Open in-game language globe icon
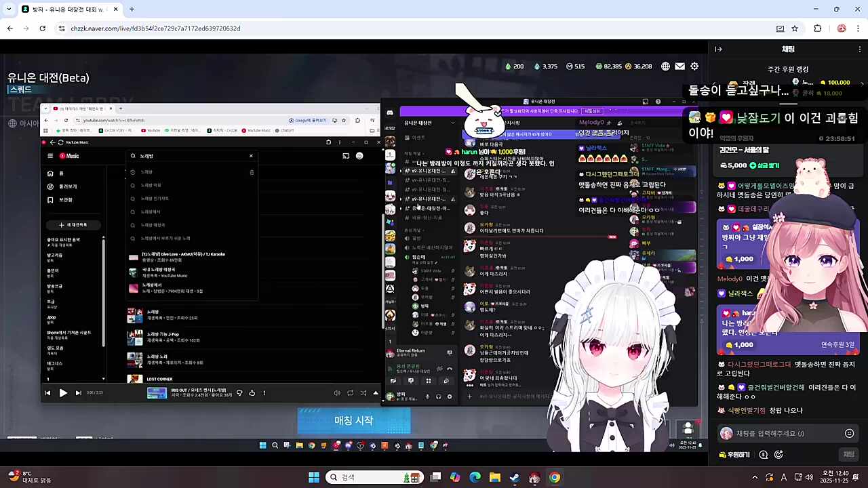This screenshot has height=488, width=868. (x=665, y=66)
